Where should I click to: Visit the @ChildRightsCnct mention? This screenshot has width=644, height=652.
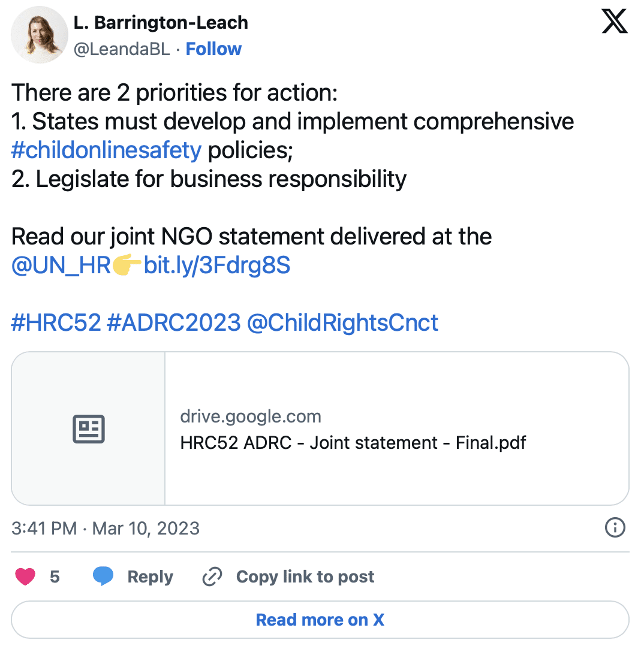click(x=342, y=322)
